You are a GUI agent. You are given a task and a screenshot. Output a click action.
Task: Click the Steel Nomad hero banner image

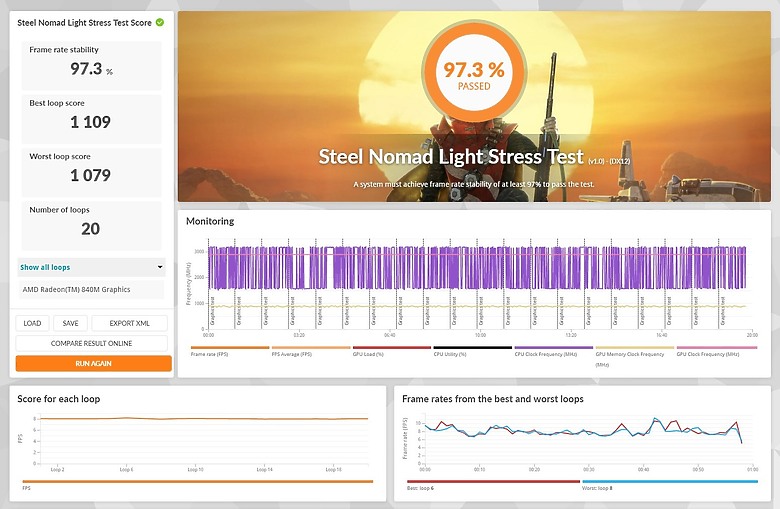pos(474,106)
